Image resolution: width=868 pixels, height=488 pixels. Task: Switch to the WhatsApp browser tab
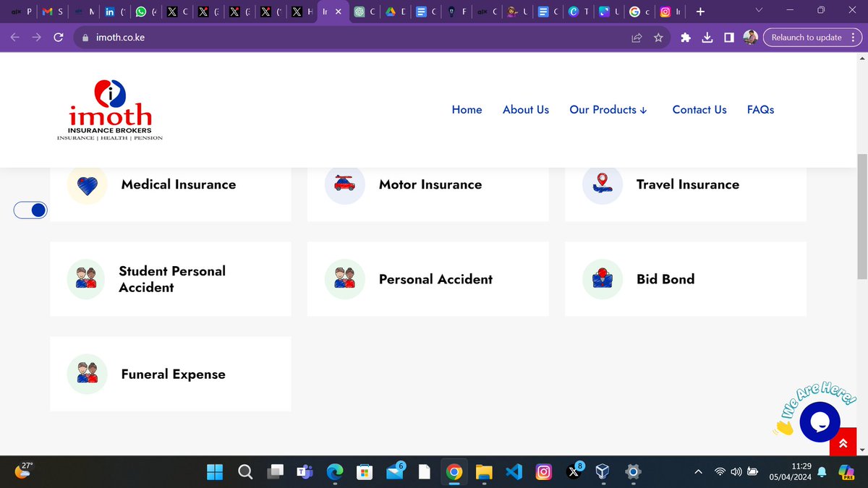[145, 12]
